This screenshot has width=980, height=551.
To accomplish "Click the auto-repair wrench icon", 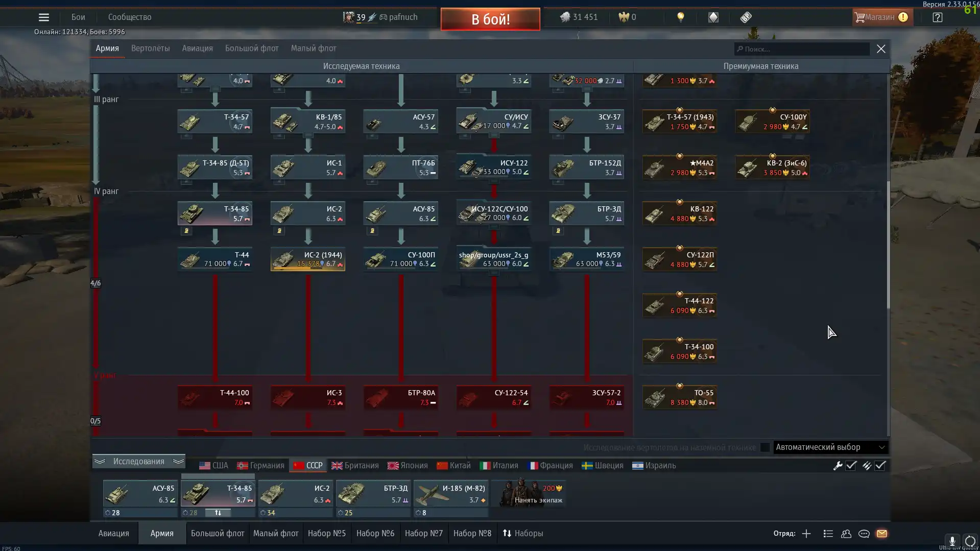I will [x=838, y=465].
